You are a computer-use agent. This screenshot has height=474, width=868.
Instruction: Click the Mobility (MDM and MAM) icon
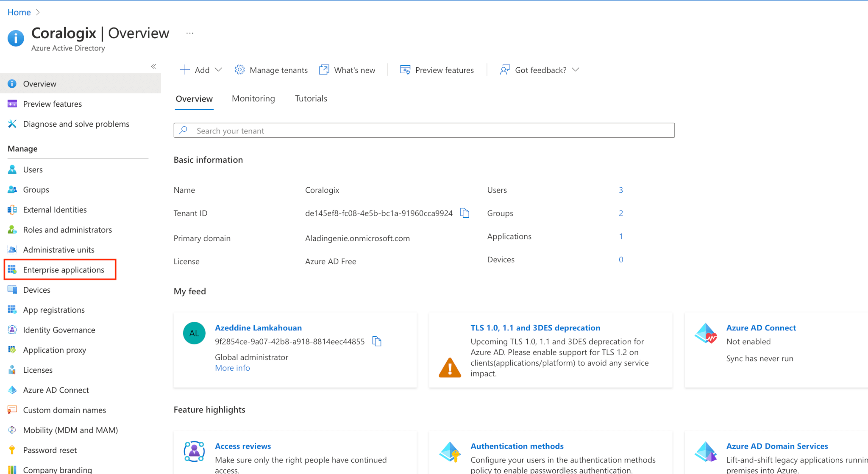[x=12, y=430]
